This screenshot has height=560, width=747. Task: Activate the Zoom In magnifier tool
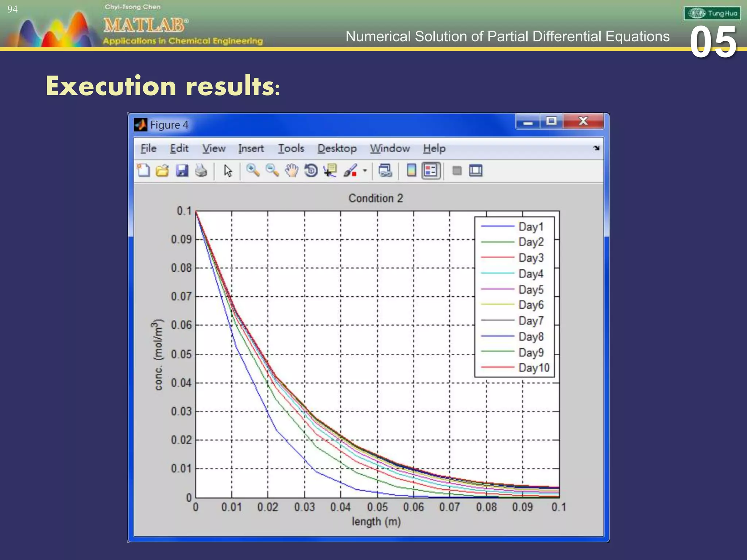(x=253, y=170)
